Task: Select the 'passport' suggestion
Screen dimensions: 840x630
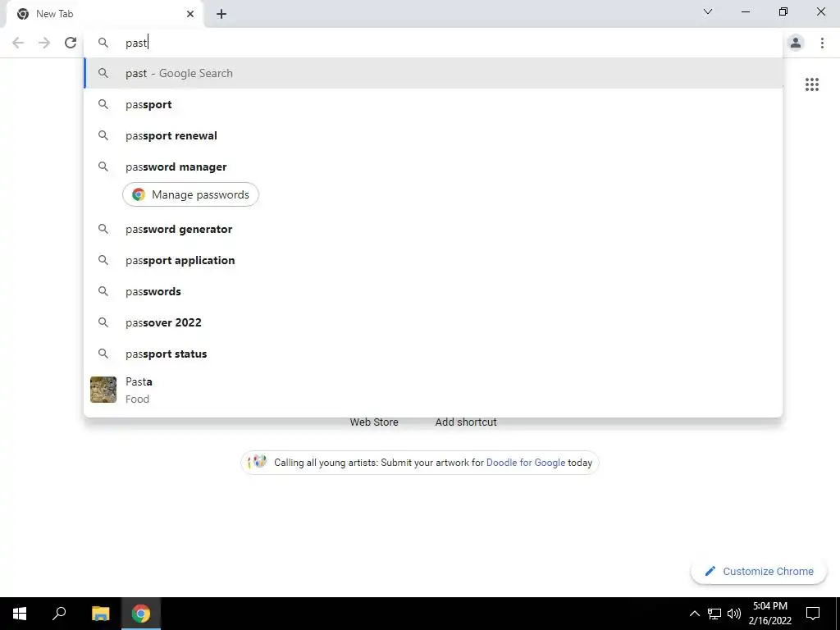Action: [433, 104]
